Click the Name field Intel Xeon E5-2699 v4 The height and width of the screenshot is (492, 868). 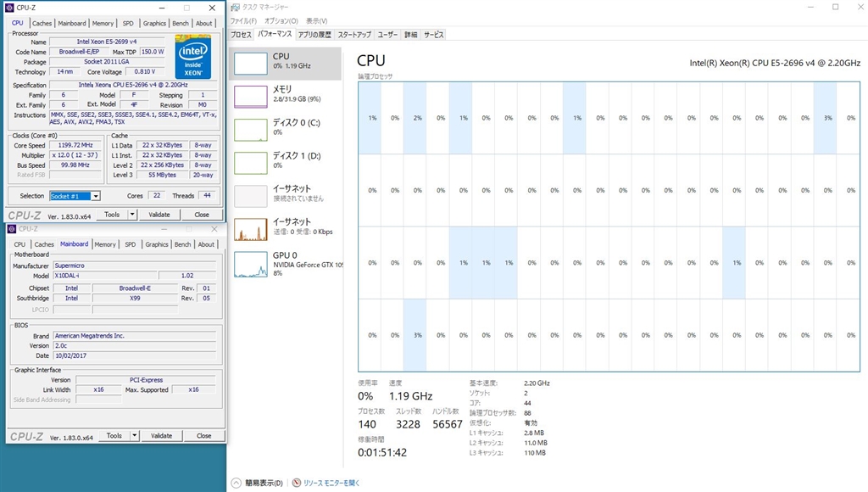107,42
